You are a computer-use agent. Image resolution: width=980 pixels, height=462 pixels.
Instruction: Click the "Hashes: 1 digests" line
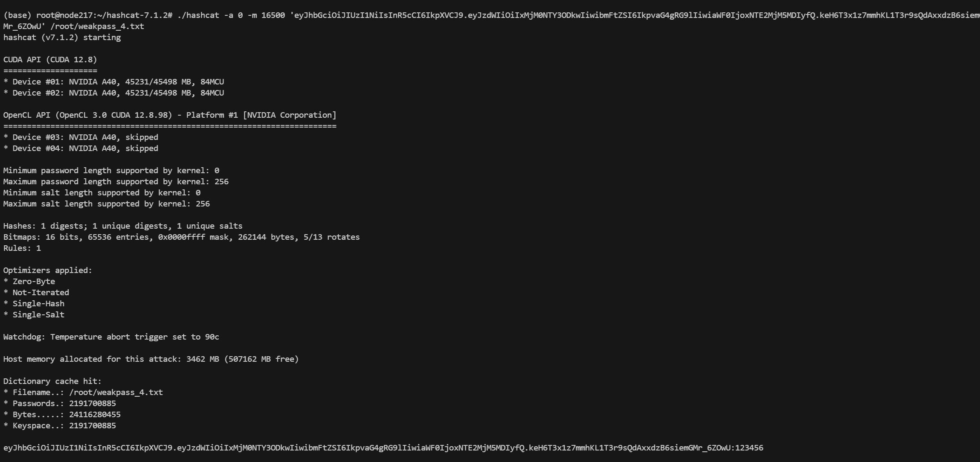point(123,226)
